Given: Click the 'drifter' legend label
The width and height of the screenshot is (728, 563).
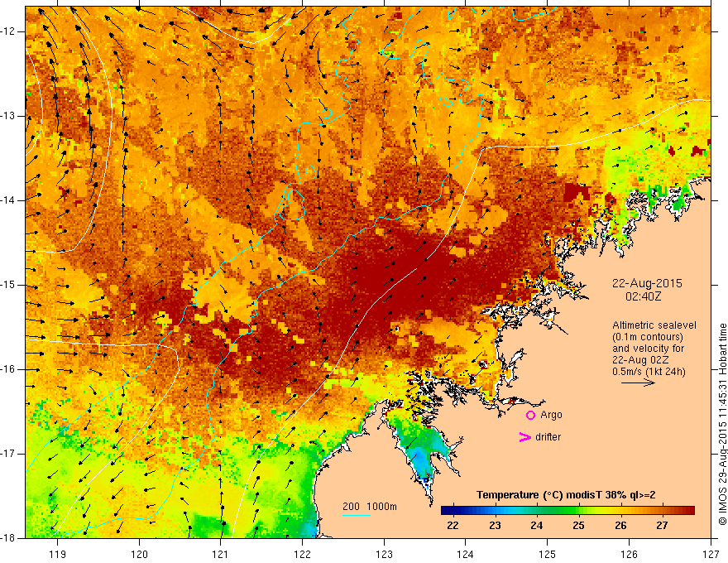Looking at the screenshot, I should pos(548,437).
